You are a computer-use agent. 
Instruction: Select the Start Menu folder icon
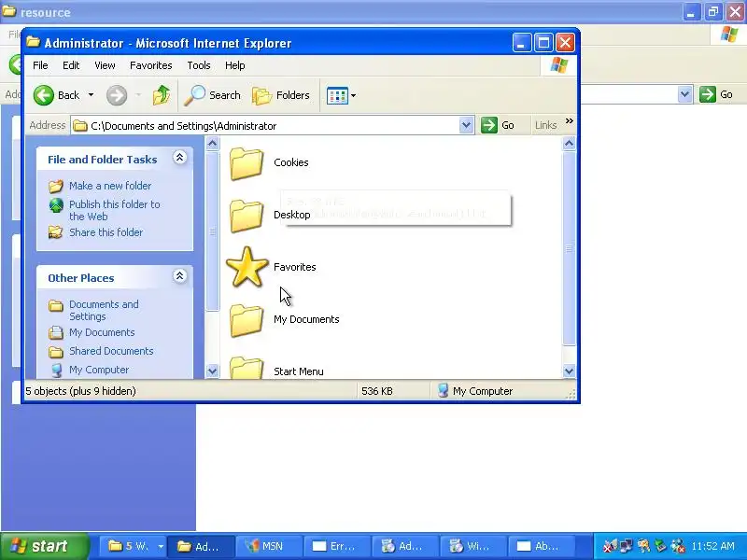247,368
